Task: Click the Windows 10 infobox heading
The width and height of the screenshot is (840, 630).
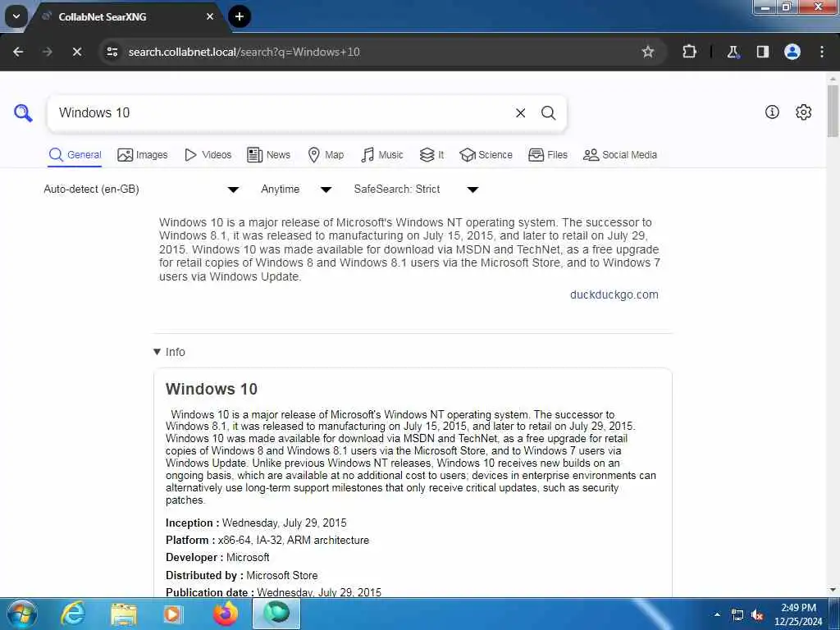Action: [x=212, y=389]
